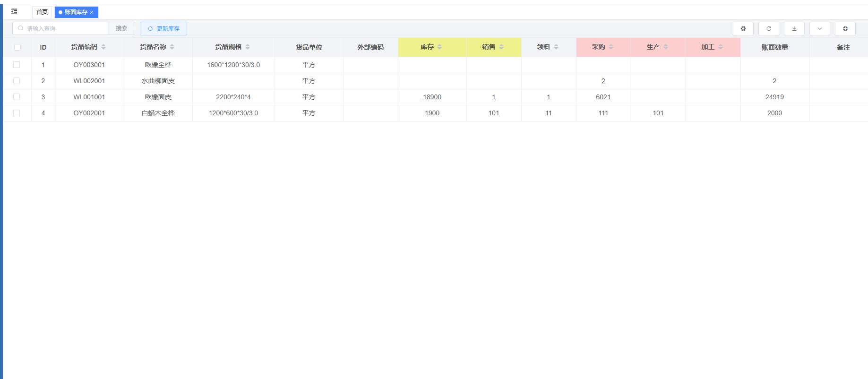Image resolution: width=868 pixels, height=379 pixels.
Task: Close the 账面库存 tab with its X
Action: tap(92, 12)
